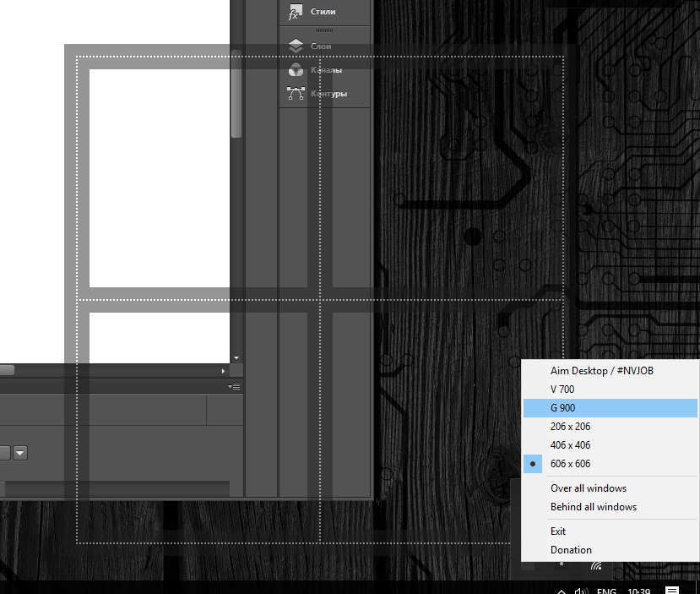Screen dimensions: 700x594
Task: Open the Каналы (Channels) panel icon
Action: tap(296, 69)
